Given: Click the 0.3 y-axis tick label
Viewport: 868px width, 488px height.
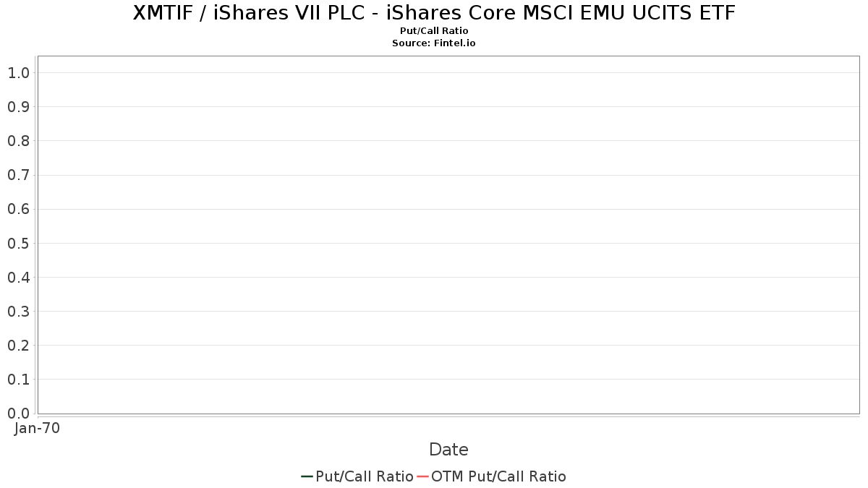Looking at the screenshot, I should tap(18, 312).
